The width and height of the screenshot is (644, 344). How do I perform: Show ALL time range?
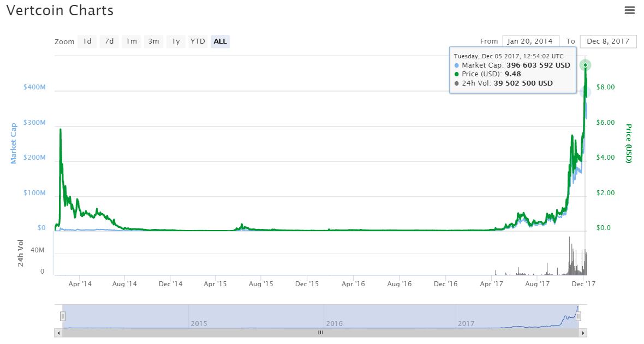click(220, 41)
